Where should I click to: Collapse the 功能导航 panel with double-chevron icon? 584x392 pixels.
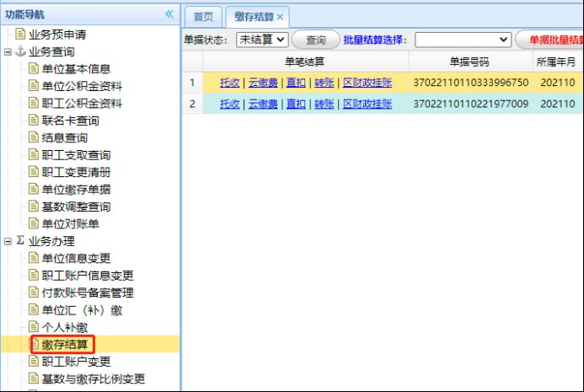click(169, 14)
